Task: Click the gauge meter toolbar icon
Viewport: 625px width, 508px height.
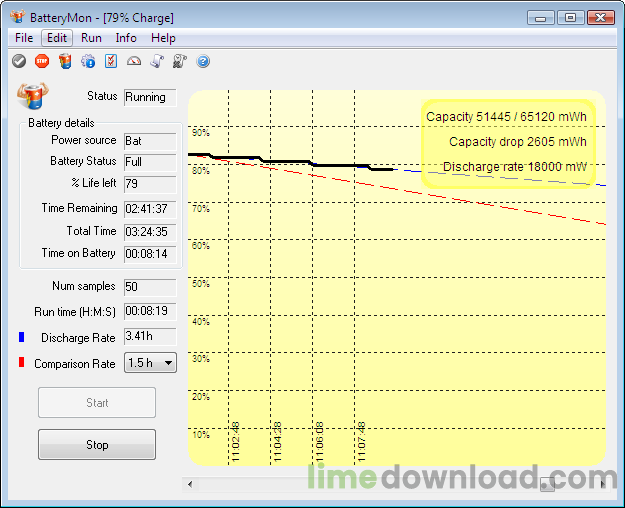Action: [x=134, y=61]
